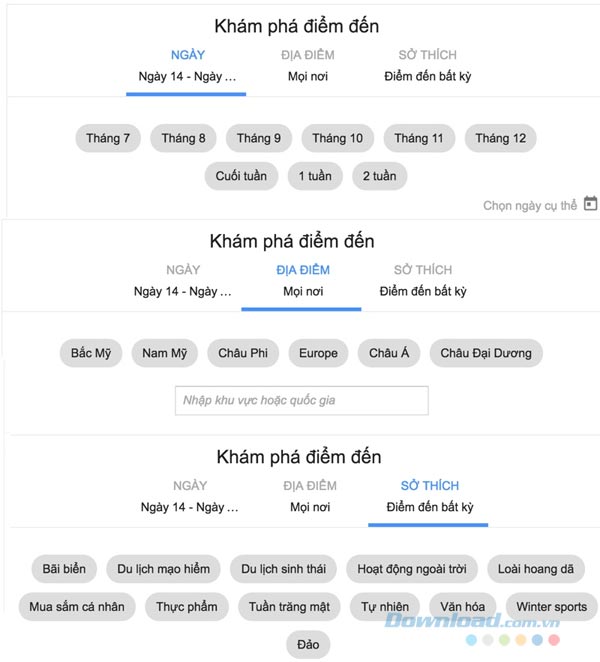
Task: Select the Bãi biển interest chip
Action: (64, 569)
